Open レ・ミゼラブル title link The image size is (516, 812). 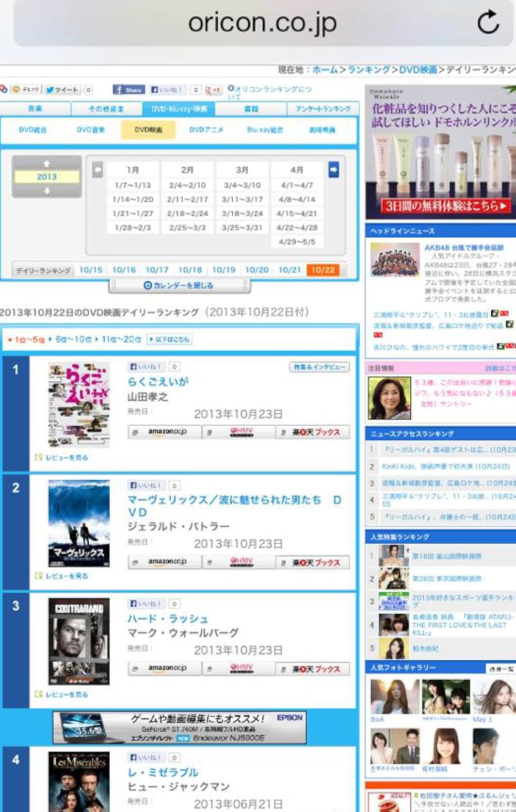pyautogui.click(x=163, y=772)
